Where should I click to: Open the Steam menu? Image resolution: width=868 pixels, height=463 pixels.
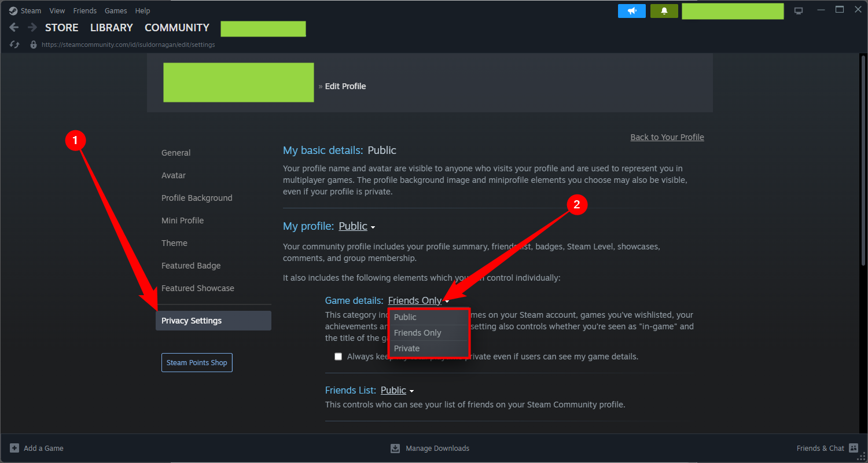coord(31,10)
